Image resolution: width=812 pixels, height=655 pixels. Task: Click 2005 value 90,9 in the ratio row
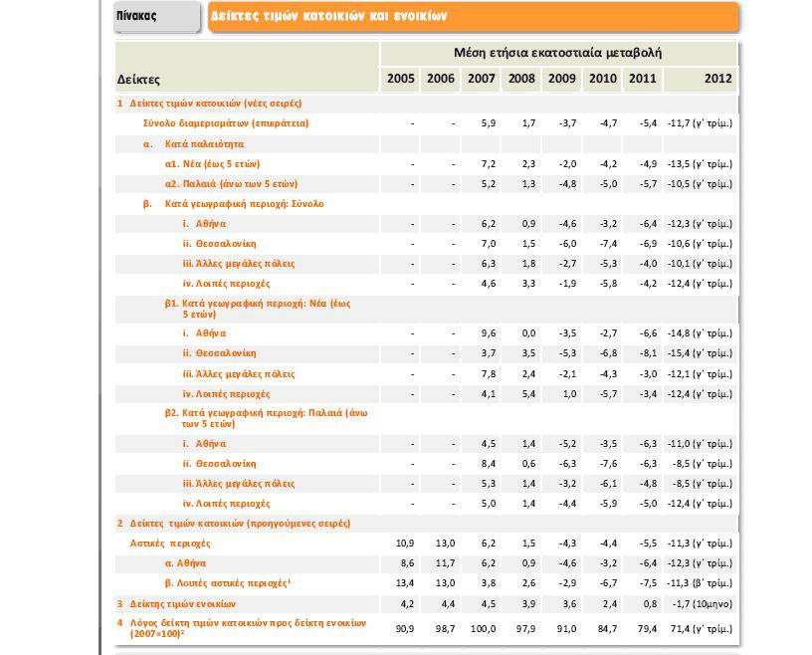pyautogui.click(x=404, y=628)
